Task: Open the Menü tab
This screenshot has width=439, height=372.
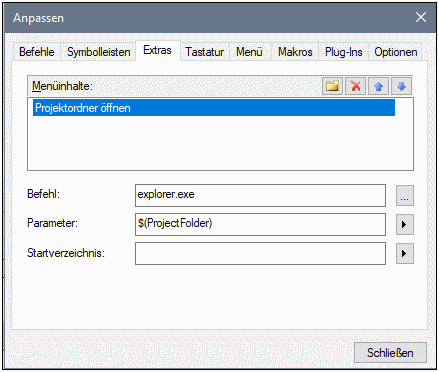Action: pos(249,52)
